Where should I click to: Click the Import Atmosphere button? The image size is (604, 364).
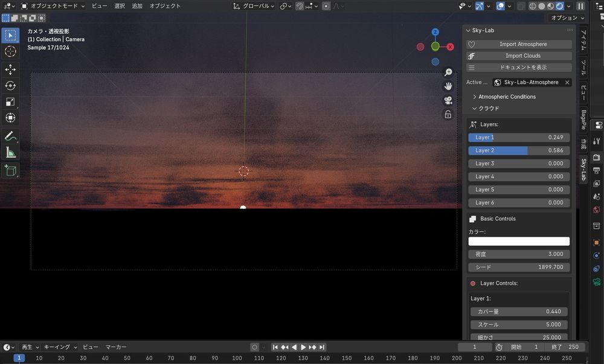click(x=523, y=44)
